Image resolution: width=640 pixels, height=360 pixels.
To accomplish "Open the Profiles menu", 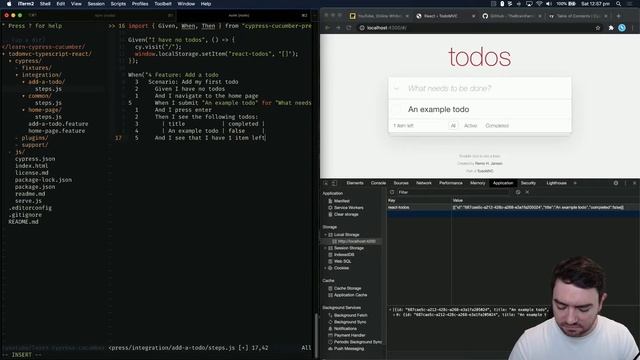I will [140, 4].
